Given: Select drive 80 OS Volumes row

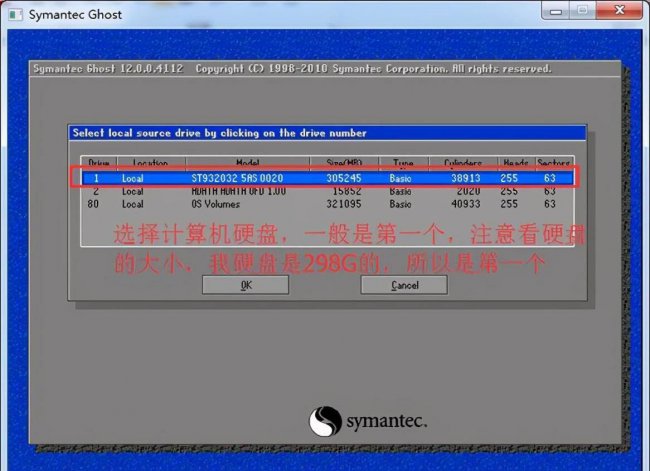Looking at the screenshot, I should coord(327,204).
